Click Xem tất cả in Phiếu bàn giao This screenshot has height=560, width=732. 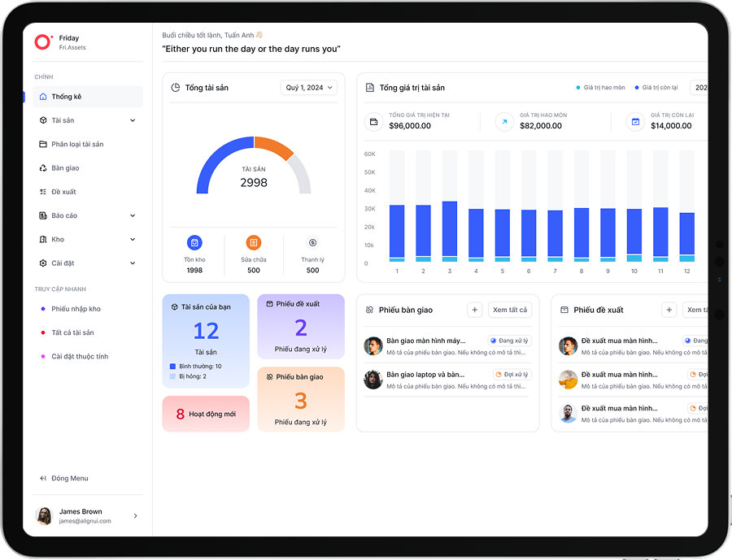510,310
